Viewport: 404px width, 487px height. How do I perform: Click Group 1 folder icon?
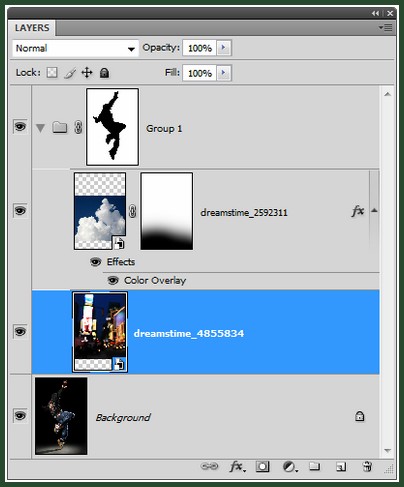tap(60, 127)
